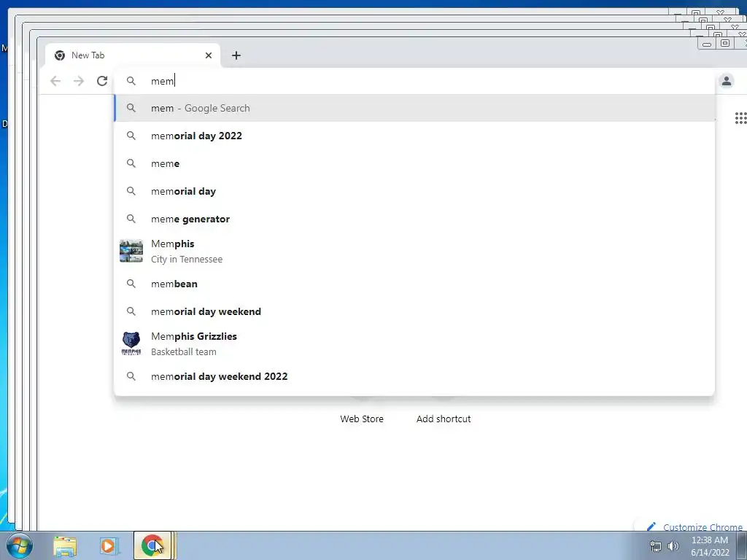Open a new tab with the plus button
Viewport: 747px width, 560px height.
point(236,55)
